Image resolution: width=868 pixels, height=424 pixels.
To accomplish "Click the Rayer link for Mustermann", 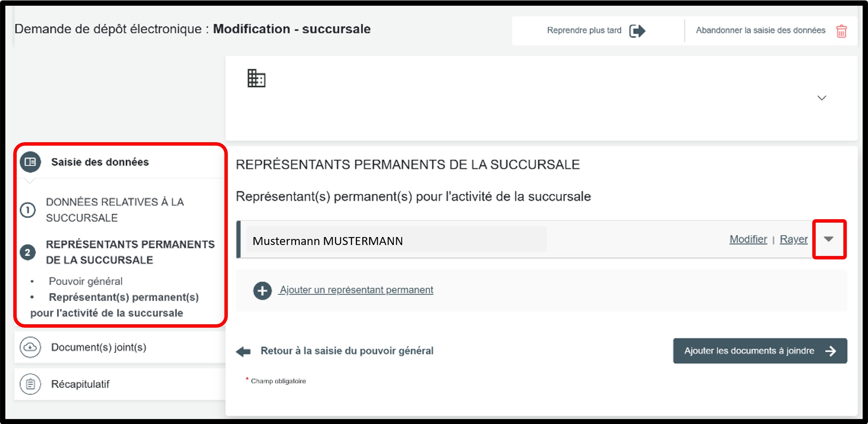I will click(793, 239).
